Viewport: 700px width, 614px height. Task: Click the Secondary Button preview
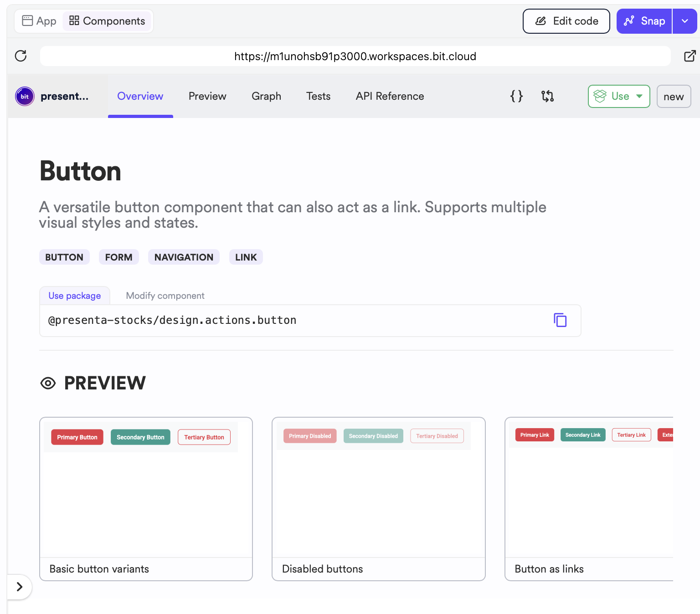click(x=140, y=437)
